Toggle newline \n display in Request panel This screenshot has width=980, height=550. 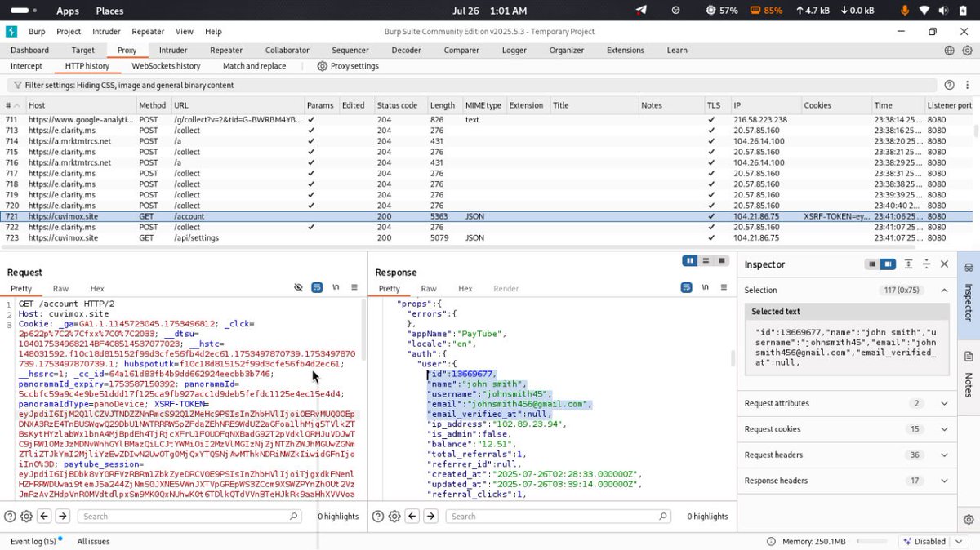point(336,288)
